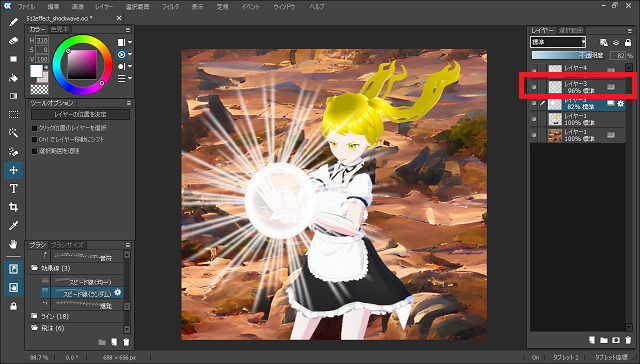
Task: Add new brush folder icon
Action: click(x=102, y=342)
